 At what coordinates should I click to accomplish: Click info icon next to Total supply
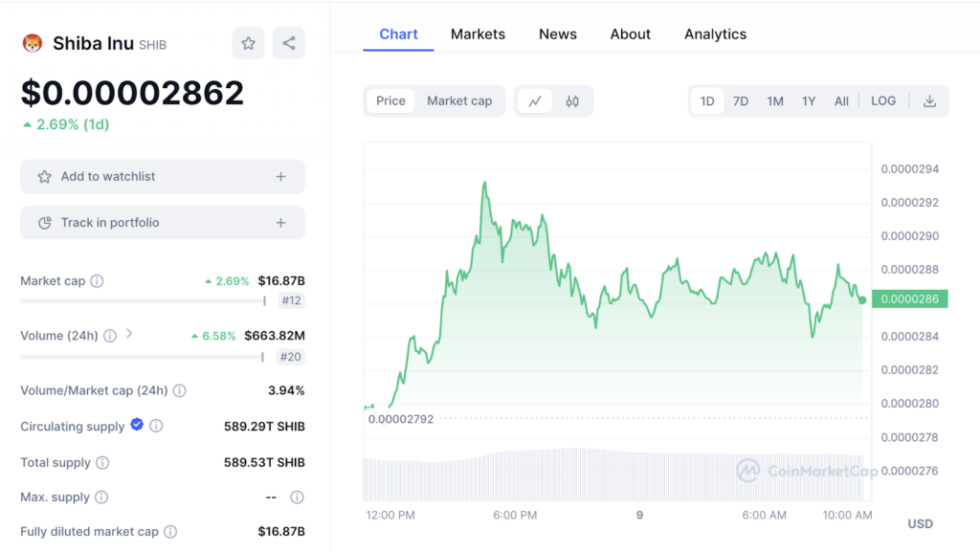click(x=102, y=463)
